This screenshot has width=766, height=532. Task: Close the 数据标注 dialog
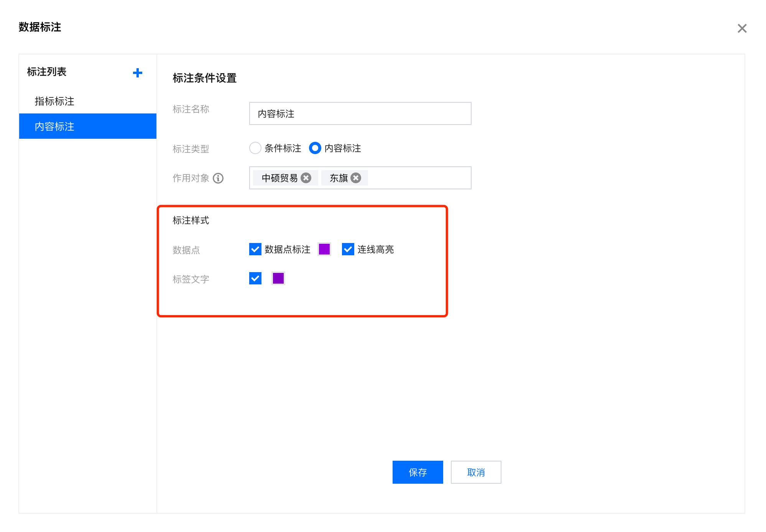[742, 28]
